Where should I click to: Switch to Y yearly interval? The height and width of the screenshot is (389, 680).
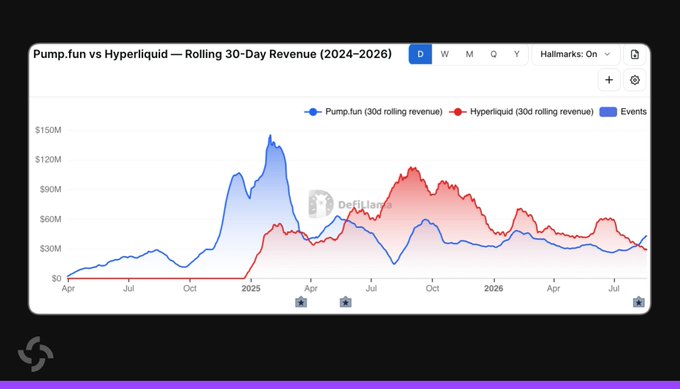tap(517, 54)
